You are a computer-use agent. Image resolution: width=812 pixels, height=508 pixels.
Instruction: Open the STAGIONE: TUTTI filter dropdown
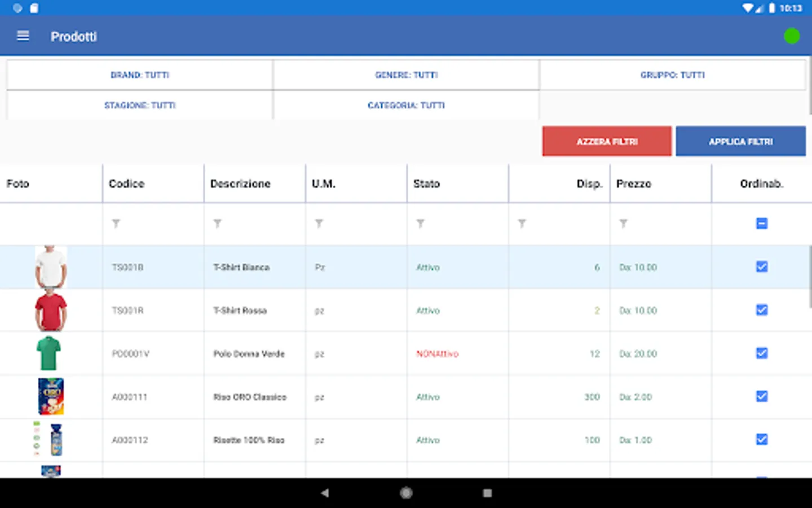click(x=140, y=105)
